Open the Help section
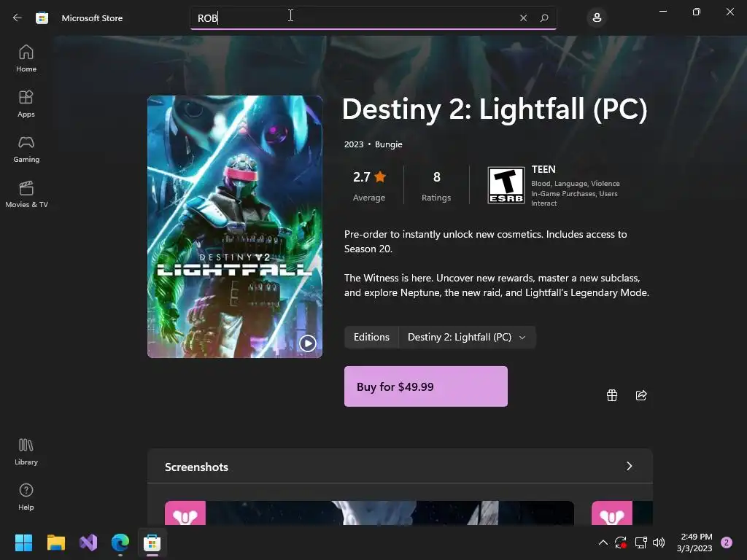The height and width of the screenshot is (560, 747). point(26,497)
